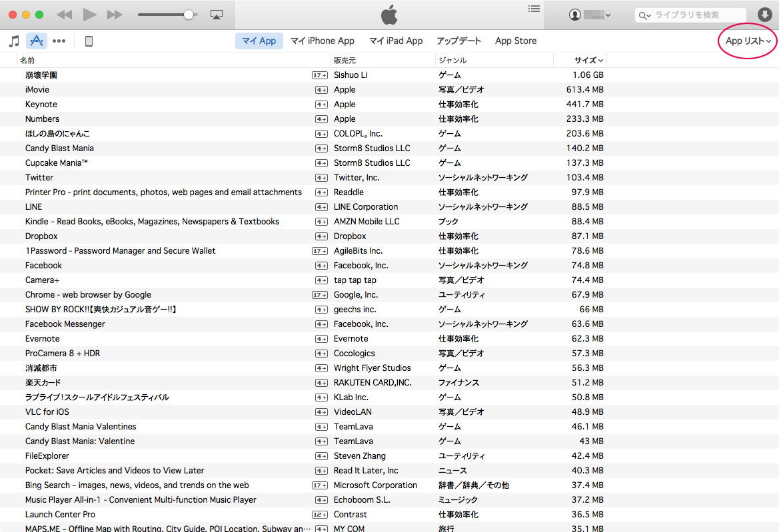Adjust the volume slider knob
The width and height of the screenshot is (779, 532).
tap(189, 15)
